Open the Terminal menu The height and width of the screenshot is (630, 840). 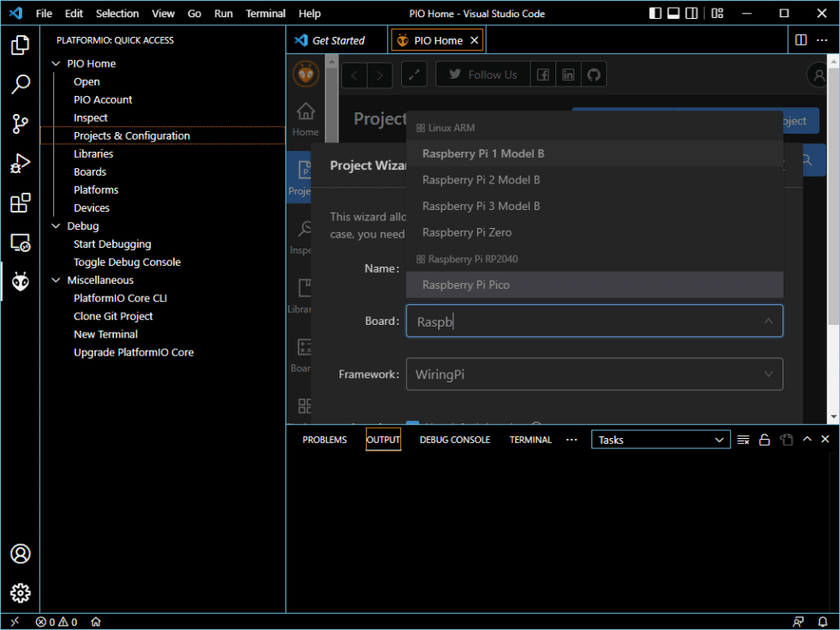click(266, 13)
